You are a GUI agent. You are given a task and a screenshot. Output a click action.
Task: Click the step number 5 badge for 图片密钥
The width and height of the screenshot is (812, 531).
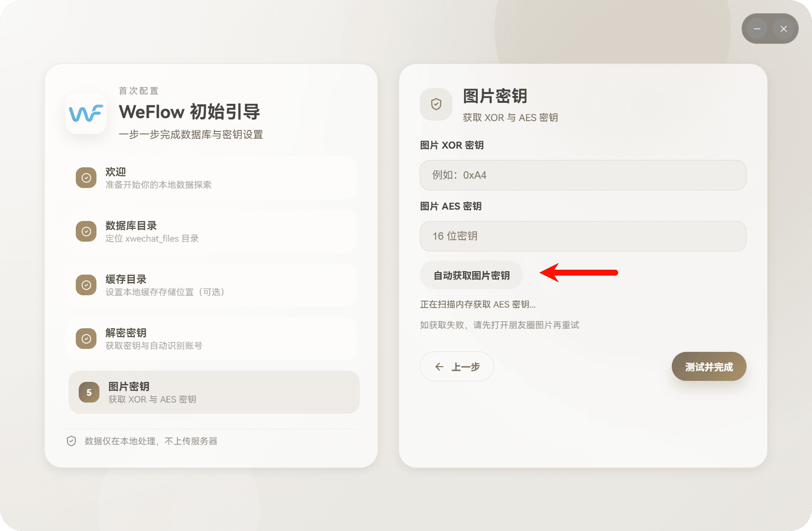tap(89, 392)
